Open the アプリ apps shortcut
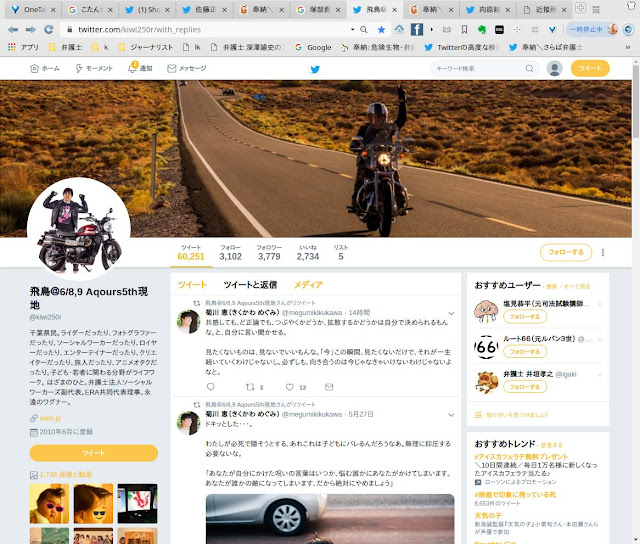The width and height of the screenshot is (640, 544). pos(23,47)
